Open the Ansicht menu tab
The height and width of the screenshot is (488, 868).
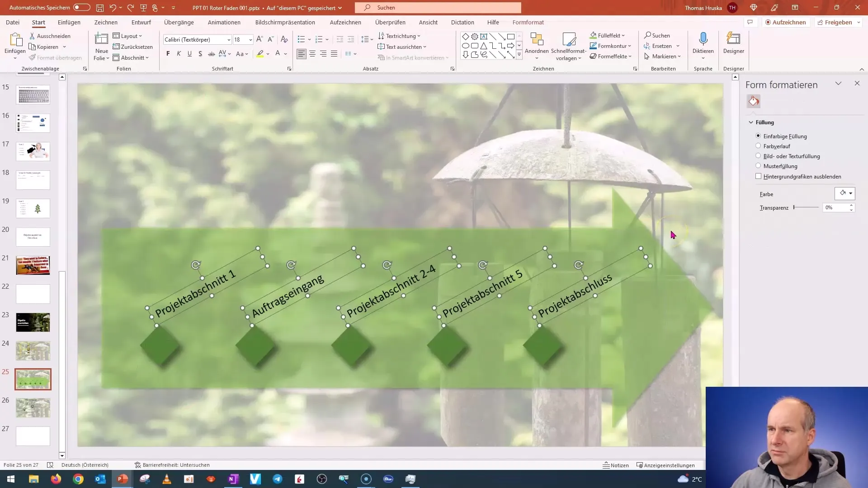(x=428, y=22)
